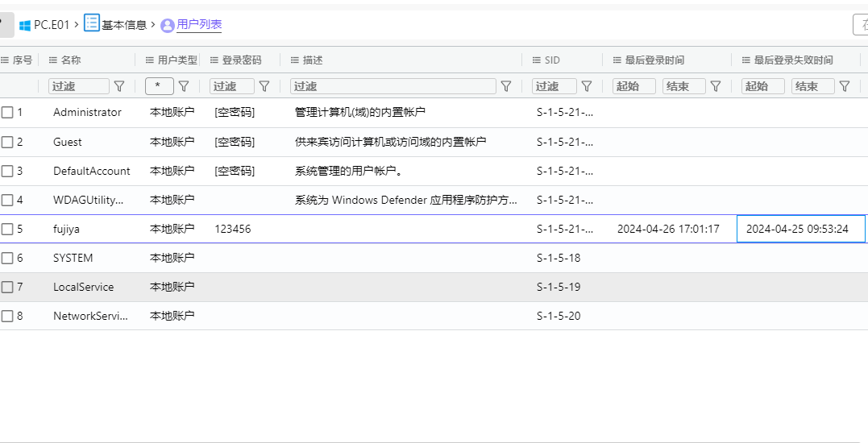The width and height of the screenshot is (868, 443).
Task: Check the checkbox for Administrator row
Action: point(7,113)
